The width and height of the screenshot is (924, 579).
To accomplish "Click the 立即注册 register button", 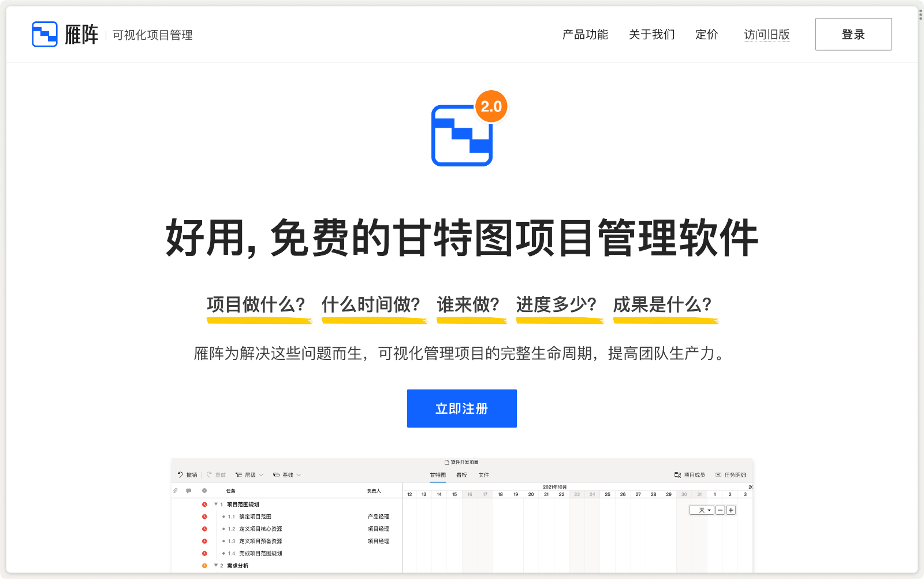I will pyautogui.click(x=461, y=409).
